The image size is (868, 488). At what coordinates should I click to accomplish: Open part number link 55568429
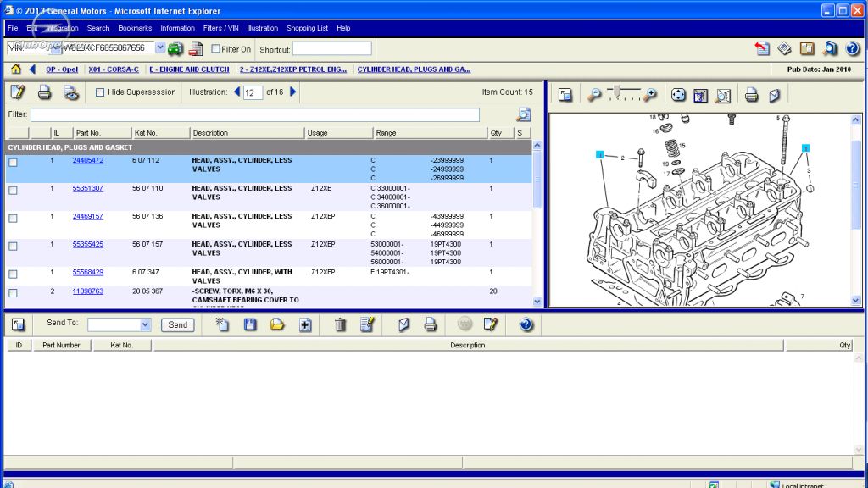coord(88,272)
